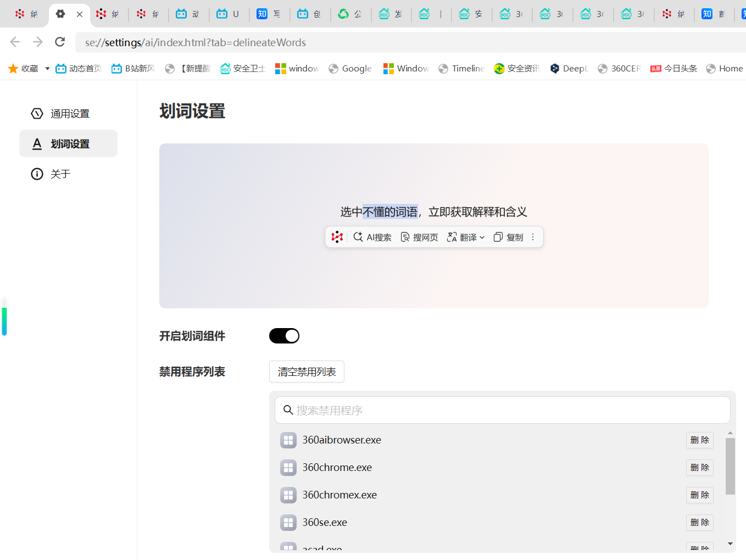Reload the page with refresh icon

coord(60,42)
